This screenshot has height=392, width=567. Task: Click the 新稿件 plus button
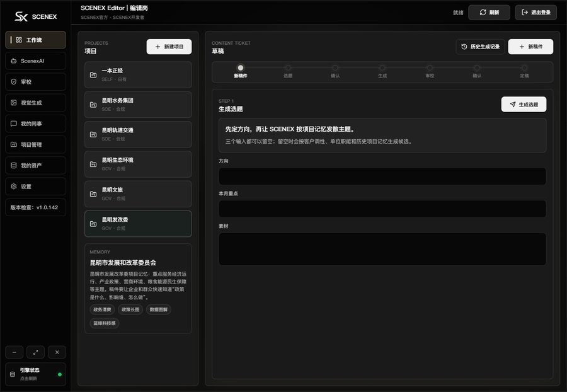[x=530, y=47]
